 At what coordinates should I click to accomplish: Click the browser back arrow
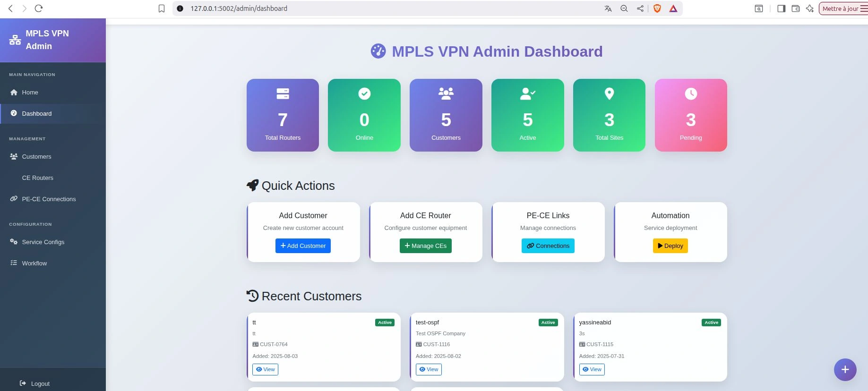pyautogui.click(x=10, y=8)
